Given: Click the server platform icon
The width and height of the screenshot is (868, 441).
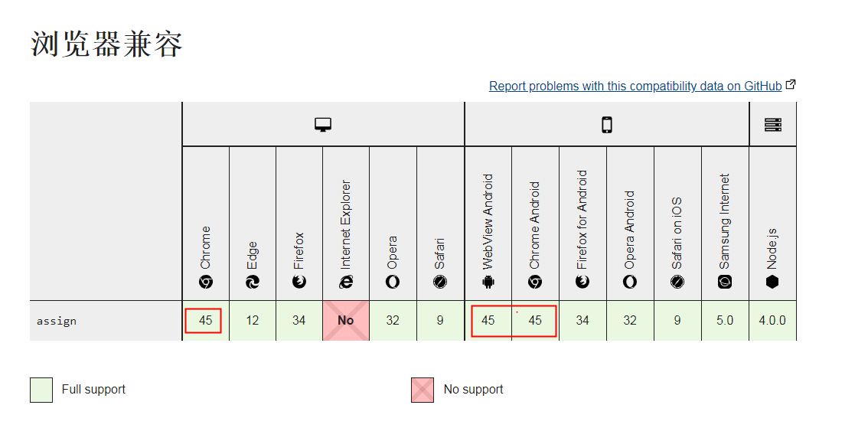Looking at the screenshot, I should click(772, 125).
